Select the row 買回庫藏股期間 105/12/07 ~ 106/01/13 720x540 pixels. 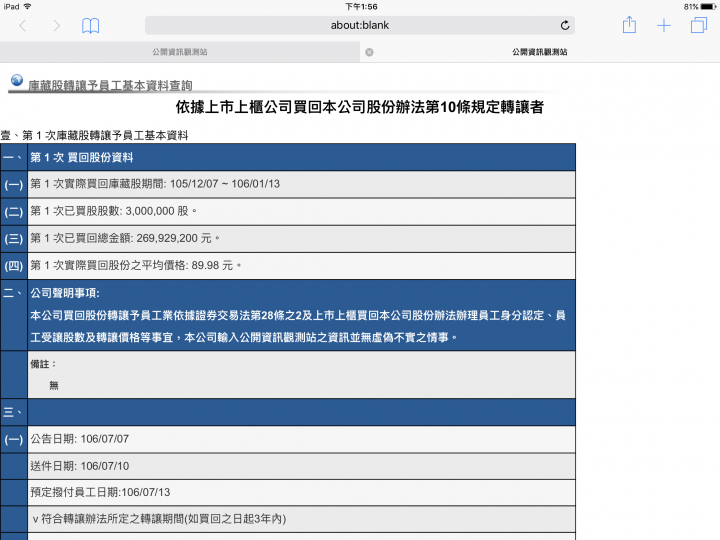(x=301, y=184)
